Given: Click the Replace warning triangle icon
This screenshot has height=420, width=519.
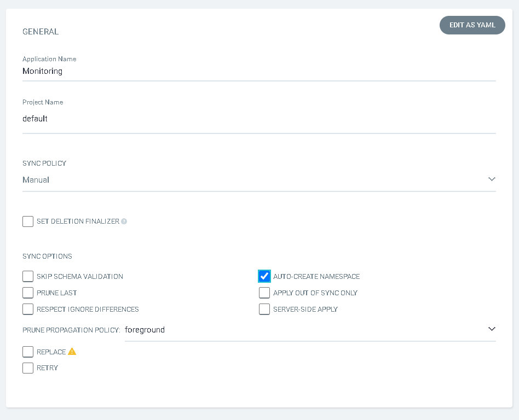Looking at the screenshot, I should point(72,352).
